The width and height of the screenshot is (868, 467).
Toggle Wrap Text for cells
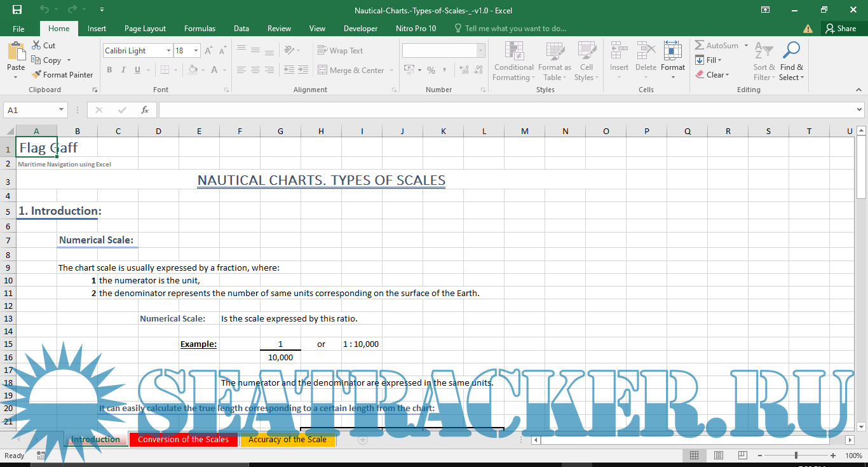[x=340, y=50]
